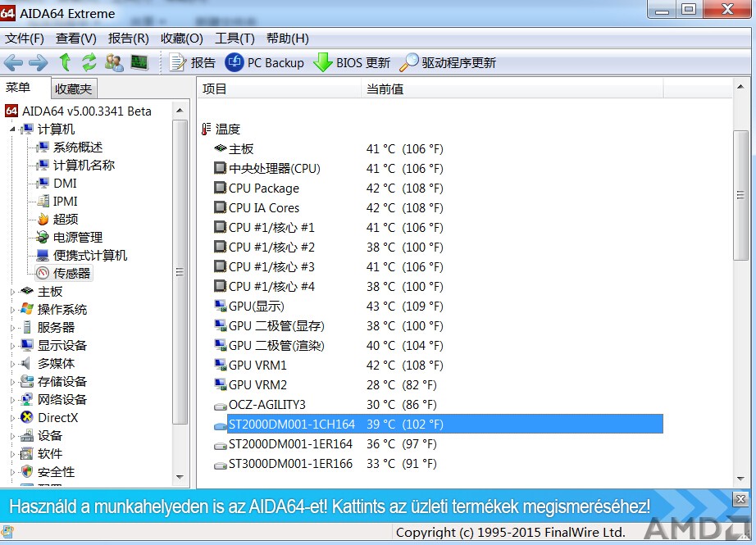
Task: Click the 安全性 shield icon
Action: (x=27, y=472)
